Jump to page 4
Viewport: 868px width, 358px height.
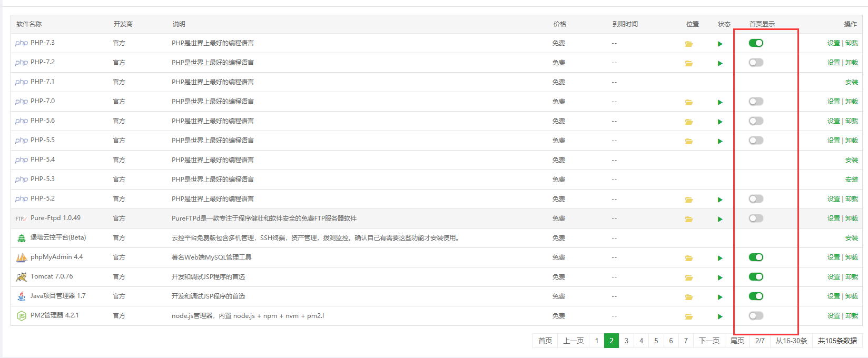[x=641, y=341]
